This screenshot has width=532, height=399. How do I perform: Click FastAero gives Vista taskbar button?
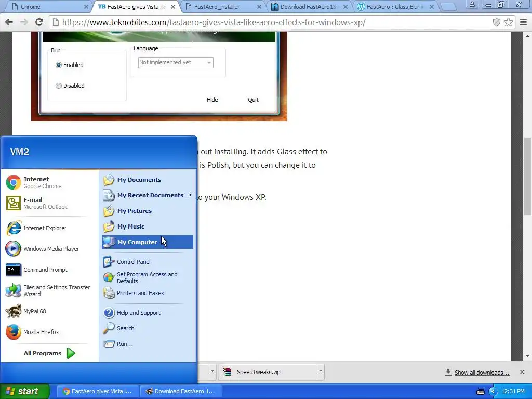97,391
